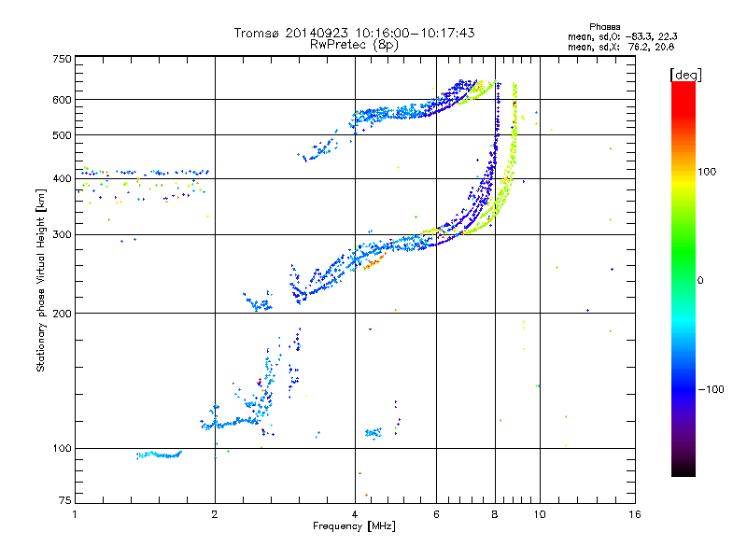The width and height of the screenshot is (747, 560).
Task: Click the y-axis label '100'
Action: [62, 448]
